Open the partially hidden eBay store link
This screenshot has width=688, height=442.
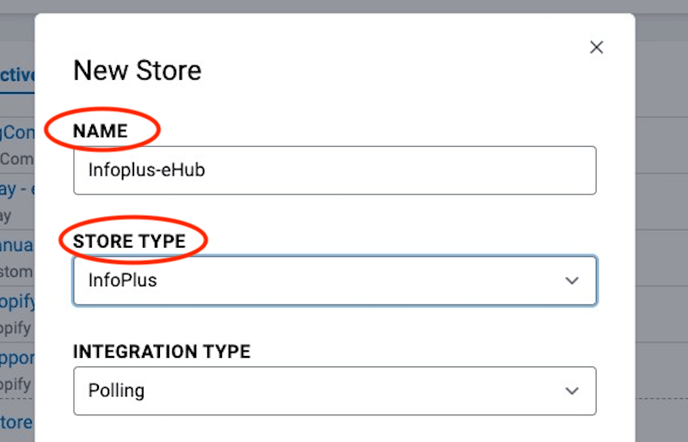pos(17,189)
